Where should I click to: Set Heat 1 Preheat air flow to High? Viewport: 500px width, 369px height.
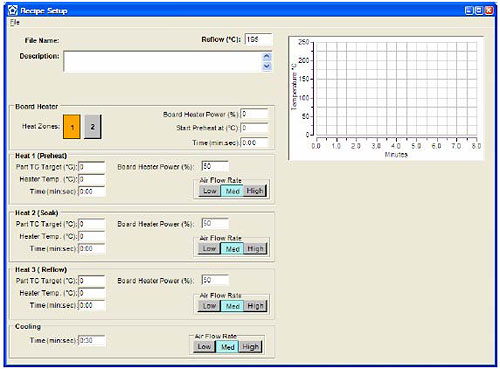point(255,191)
